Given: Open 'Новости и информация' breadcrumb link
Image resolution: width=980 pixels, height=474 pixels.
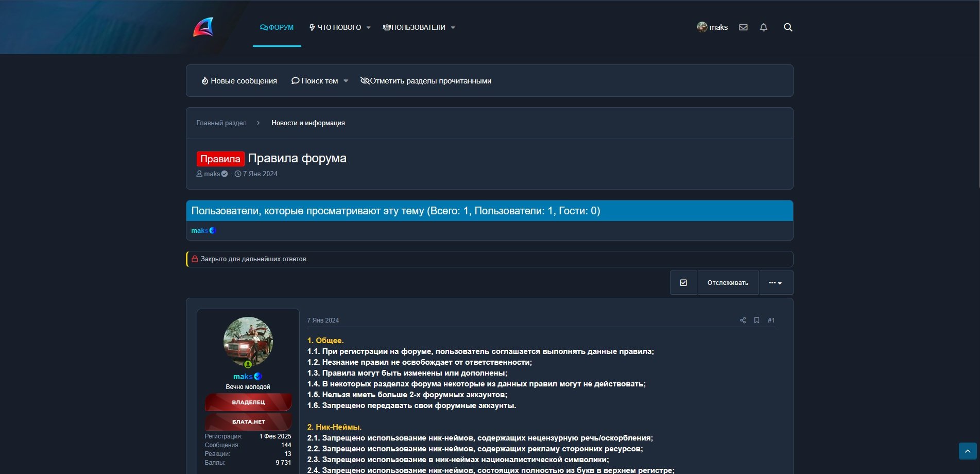Looking at the screenshot, I should pyautogui.click(x=308, y=123).
